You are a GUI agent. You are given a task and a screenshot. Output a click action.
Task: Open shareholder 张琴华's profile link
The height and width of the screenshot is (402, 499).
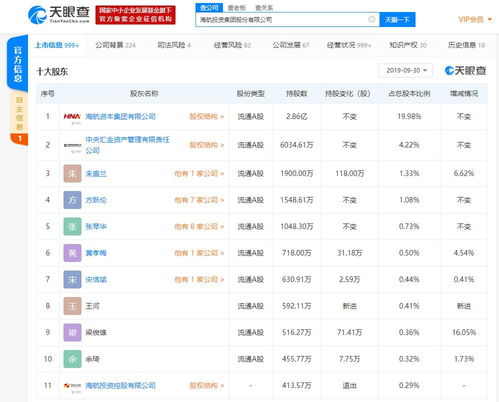click(96, 227)
